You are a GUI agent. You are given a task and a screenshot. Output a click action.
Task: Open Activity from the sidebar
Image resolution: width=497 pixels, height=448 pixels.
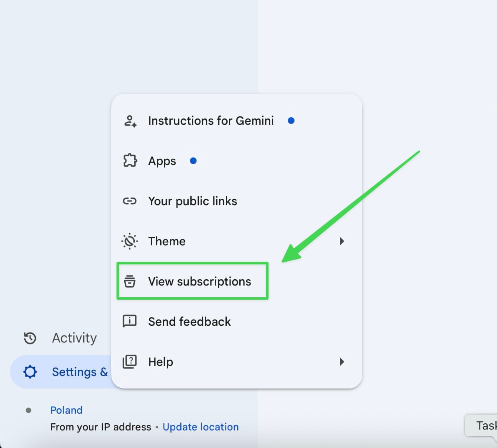[x=74, y=338]
